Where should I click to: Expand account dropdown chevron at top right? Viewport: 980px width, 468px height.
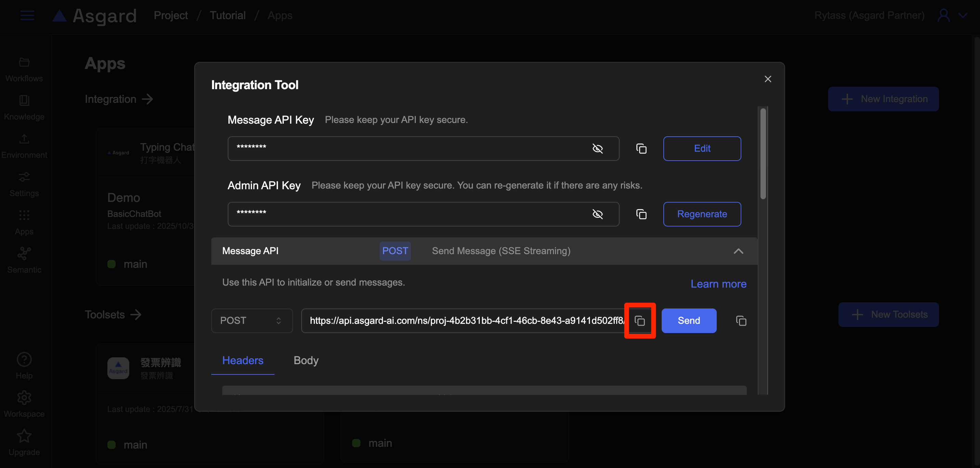click(963, 16)
